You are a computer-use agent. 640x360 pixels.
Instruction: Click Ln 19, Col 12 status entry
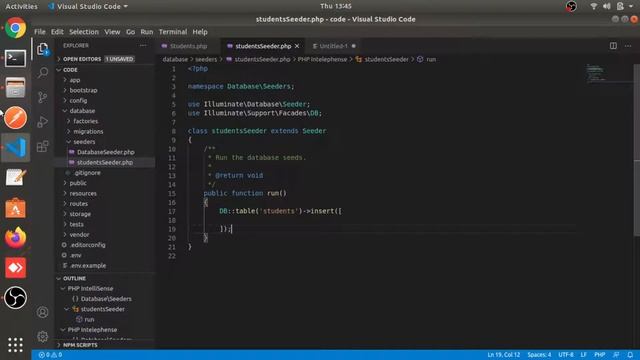point(504,355)
